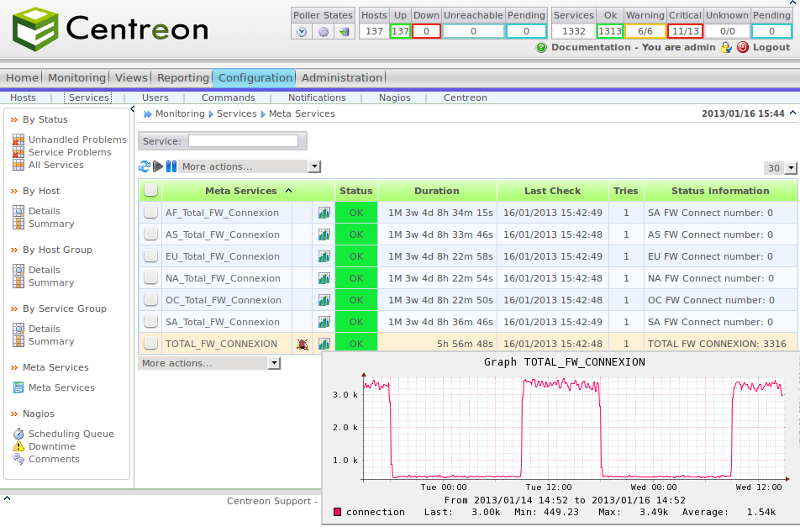Open graph icon for EU_Total_FW_Connexion
The image size is (800, 532).
[324, 256]
